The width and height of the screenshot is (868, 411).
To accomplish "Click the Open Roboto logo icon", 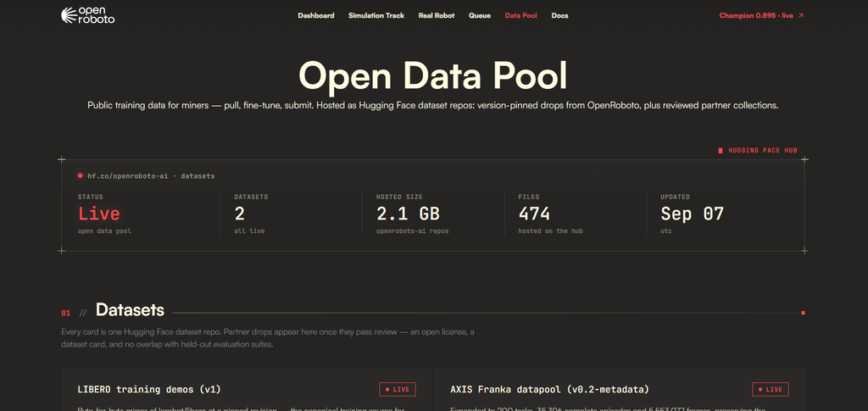I will (69, 15).
